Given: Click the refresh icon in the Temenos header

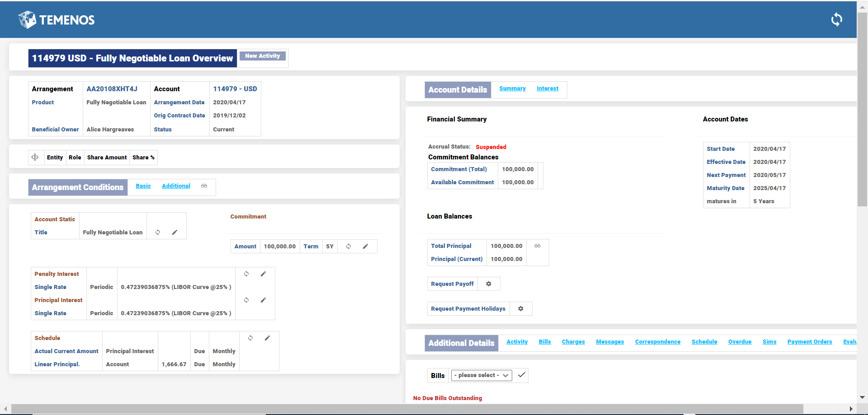Looking at the screenshot, I should [x=836, y=19].
